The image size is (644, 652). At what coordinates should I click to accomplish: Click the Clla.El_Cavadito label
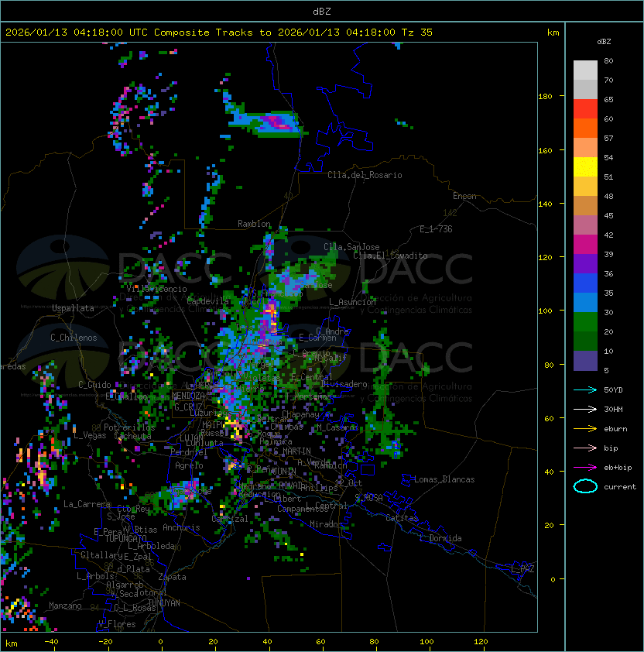[390, 256]
